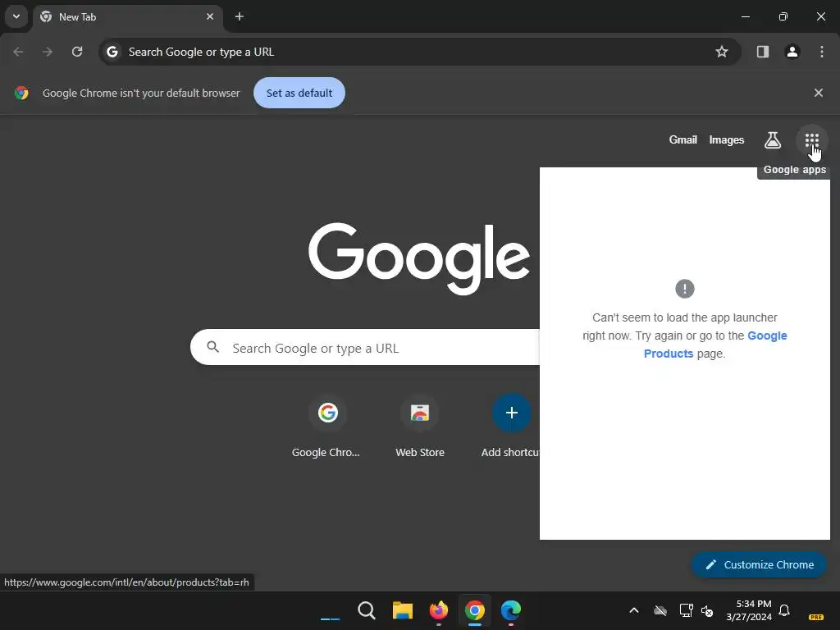Open the notification bell

tap(783, 610)
